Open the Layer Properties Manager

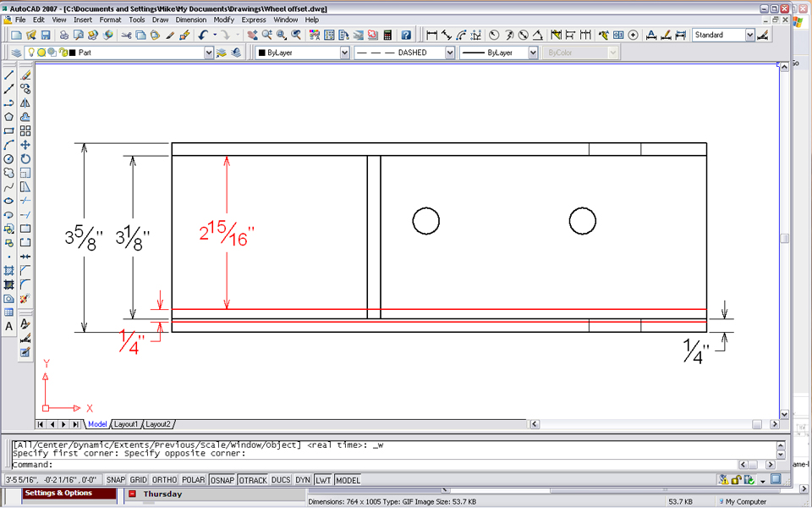pos(16,52)
